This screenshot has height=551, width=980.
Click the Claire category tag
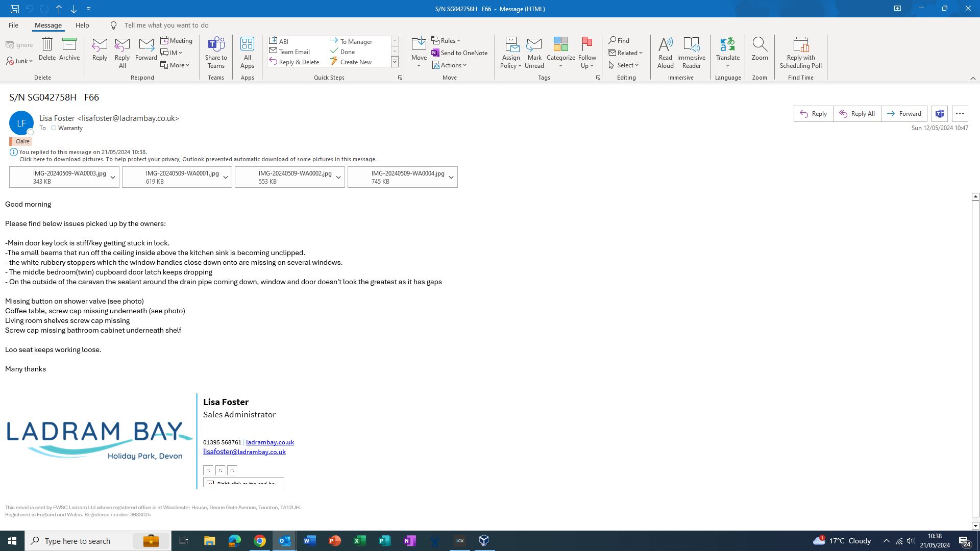click(22, 141)
